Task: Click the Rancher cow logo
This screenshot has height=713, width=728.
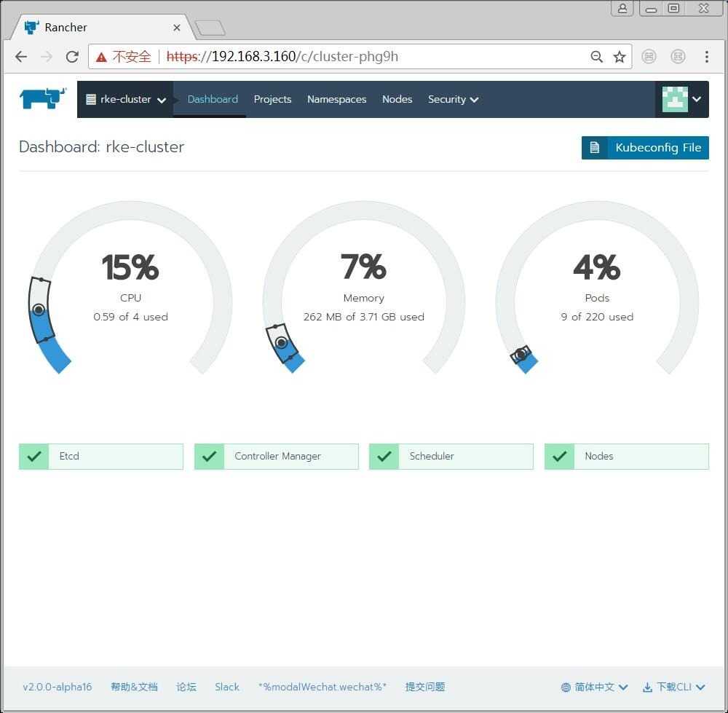Action: coord(43,98)
